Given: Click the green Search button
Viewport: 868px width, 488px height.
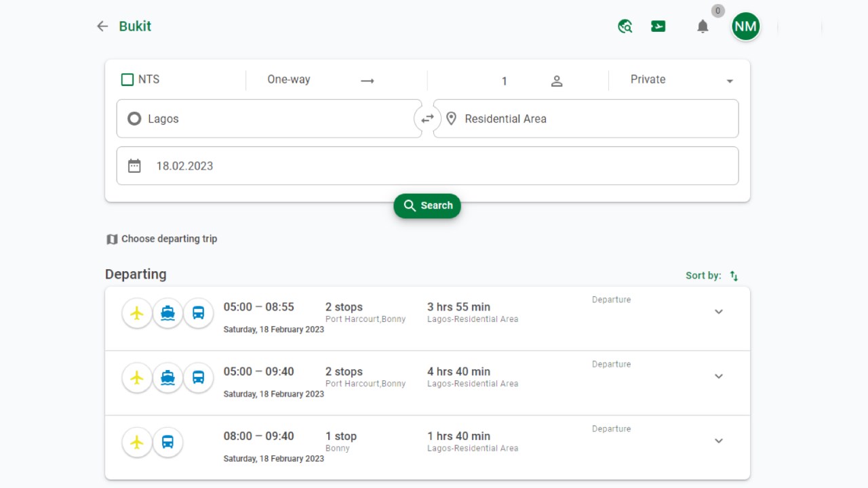Looking at the screenshot, I should [x=427, y=205].
